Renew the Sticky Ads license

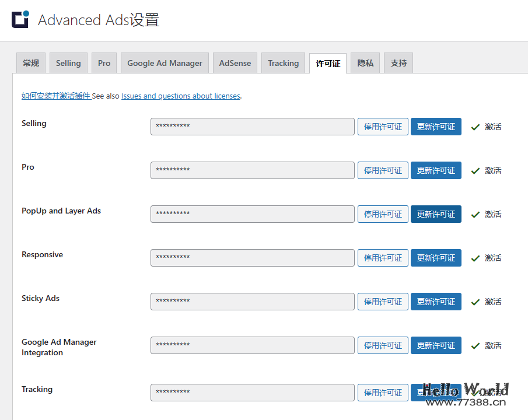click(436, 302)
